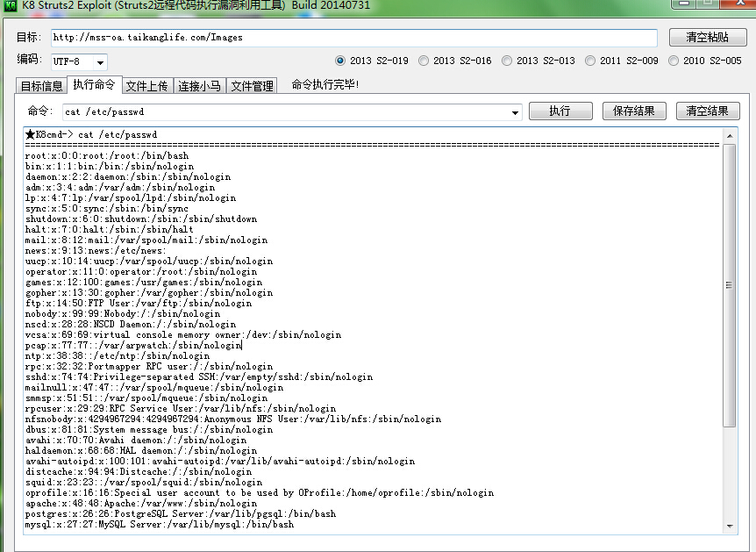756x552 pixels.
Task: Click the shutdown:x:6:0 output line
Action: coord(141,219)
